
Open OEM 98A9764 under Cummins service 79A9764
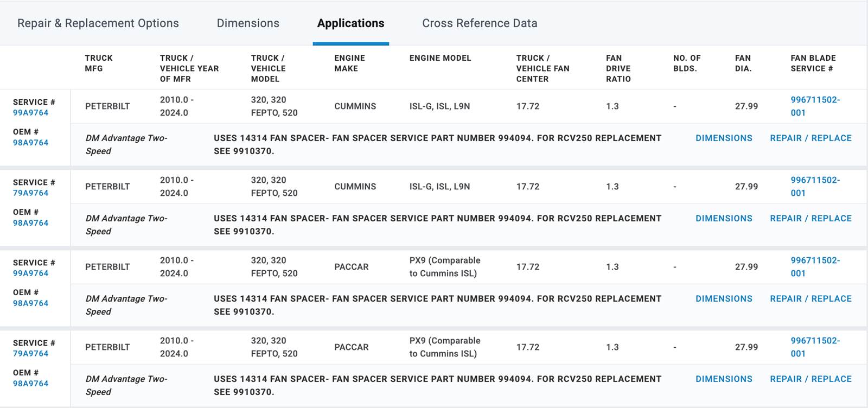(30, 223)
